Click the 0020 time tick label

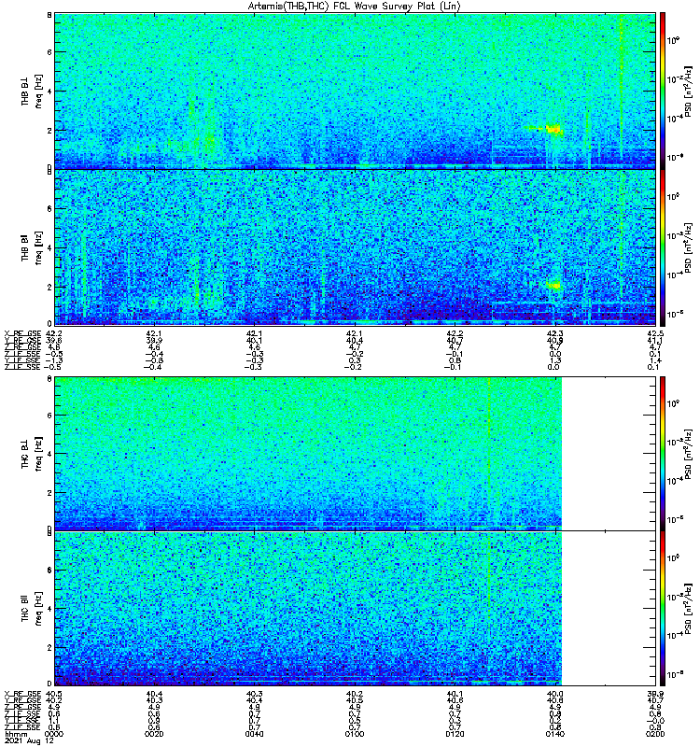[x=154, y=734]
